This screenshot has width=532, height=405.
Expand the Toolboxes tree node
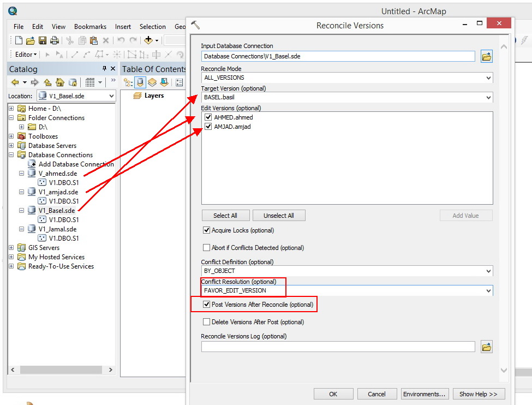[11, 136]
